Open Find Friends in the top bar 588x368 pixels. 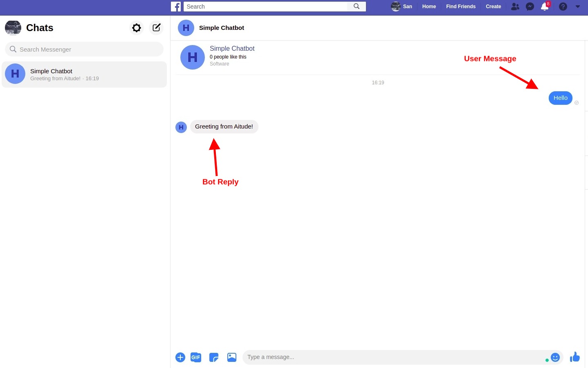461,7
